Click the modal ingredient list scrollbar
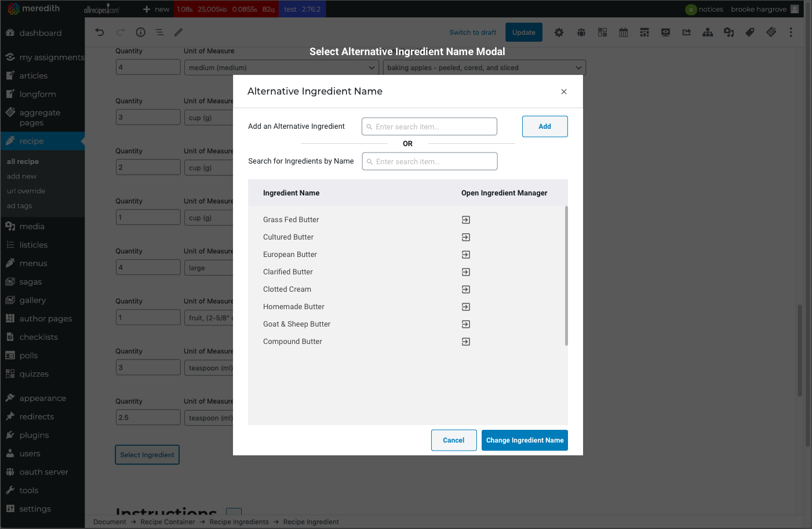Image resolution: width=812 pixels, height=529 pixels. click(x=566, y=276)
